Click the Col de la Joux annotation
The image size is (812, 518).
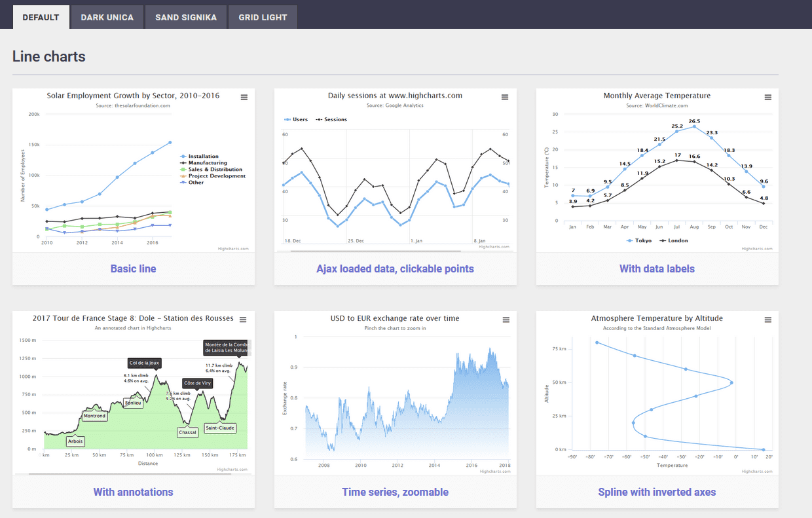click(144, 363)
